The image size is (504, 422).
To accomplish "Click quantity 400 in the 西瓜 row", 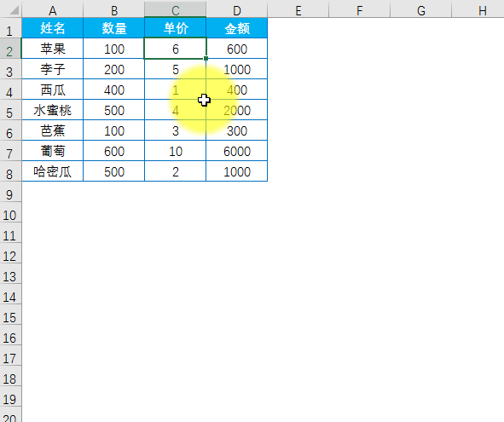I will (x=113, y=90).
